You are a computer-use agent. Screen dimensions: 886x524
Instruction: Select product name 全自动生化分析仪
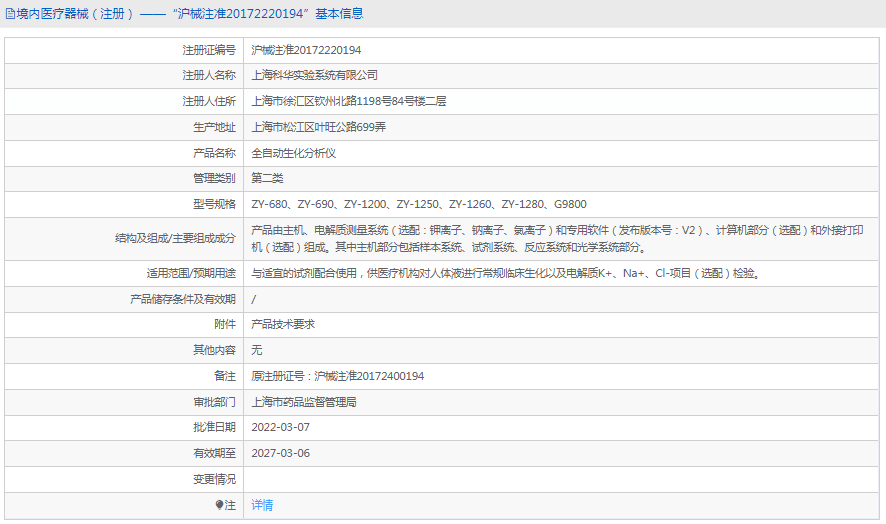tap(293, 153)
